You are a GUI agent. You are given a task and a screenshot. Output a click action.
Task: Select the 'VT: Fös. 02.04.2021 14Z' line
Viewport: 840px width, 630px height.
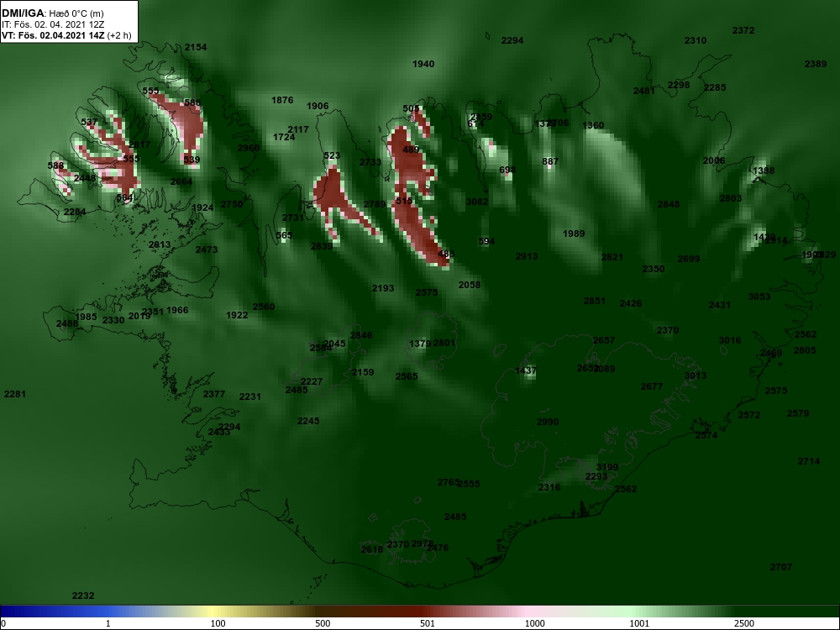pos(54,35)
